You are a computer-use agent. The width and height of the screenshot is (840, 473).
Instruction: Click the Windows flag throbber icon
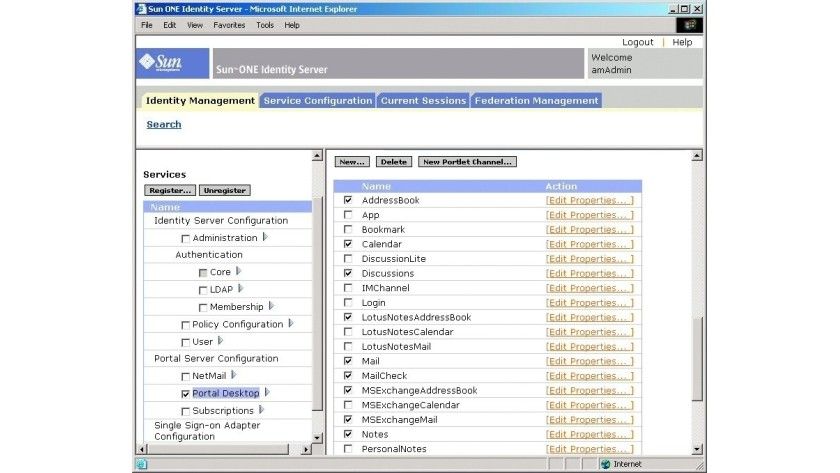[x=689, y=25]
